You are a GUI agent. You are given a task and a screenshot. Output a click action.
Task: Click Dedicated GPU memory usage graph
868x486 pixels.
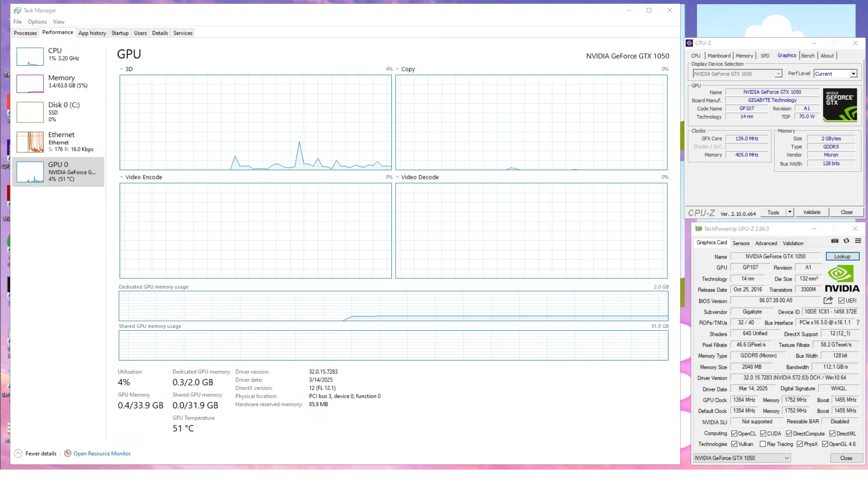click(393, 306)
